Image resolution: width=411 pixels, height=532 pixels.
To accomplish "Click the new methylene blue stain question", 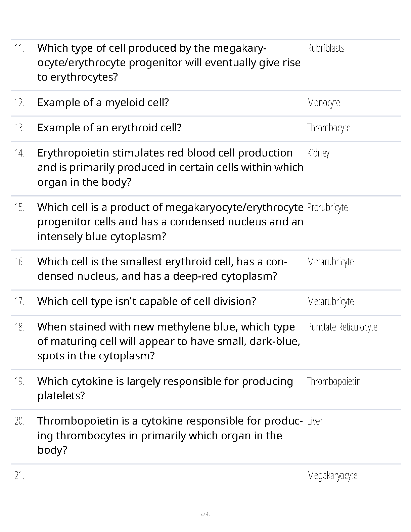I will [x=168, y=341].
